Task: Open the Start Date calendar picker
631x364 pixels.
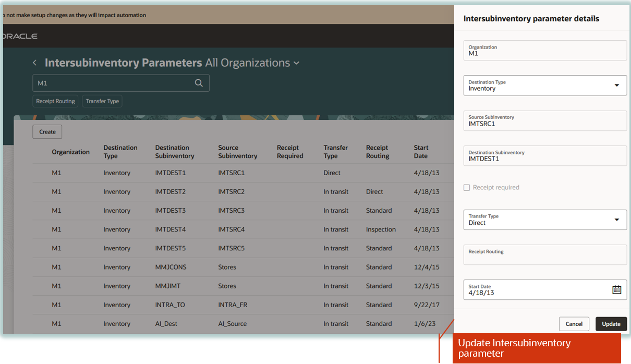Action: 616,290
